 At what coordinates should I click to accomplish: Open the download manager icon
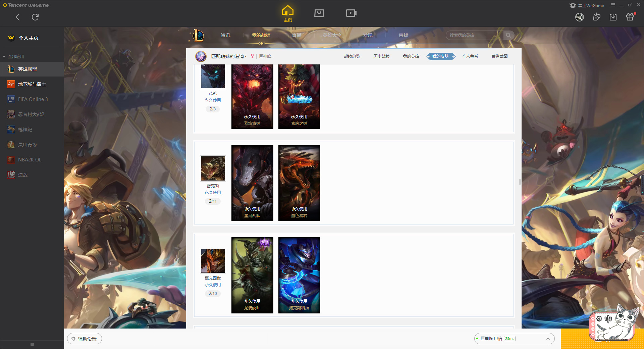coord(613,17)
